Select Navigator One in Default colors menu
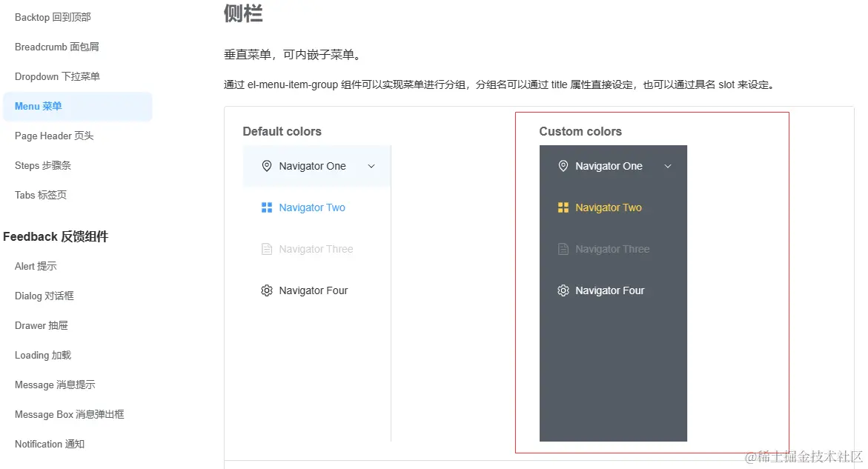The height and width of the screenshot is (469, 868). coord(317,166)
